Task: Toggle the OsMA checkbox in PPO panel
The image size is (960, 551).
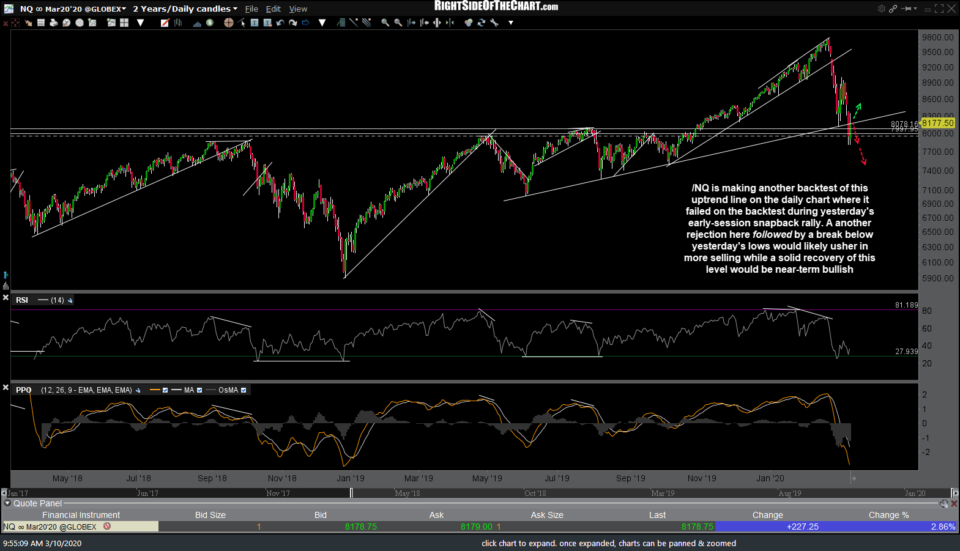Action: [244, 390]
